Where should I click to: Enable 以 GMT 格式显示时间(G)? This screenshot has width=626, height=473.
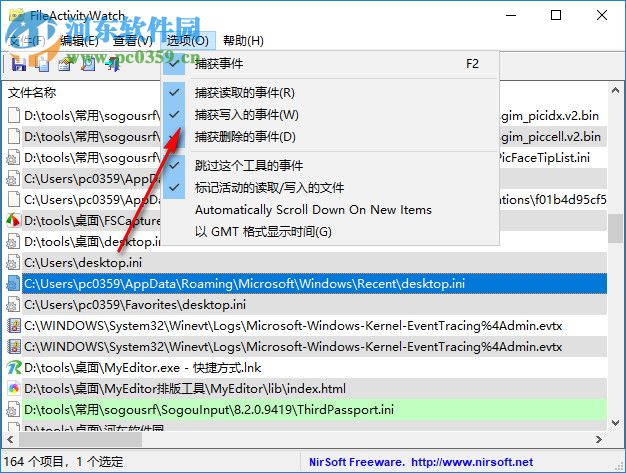pyautogui.click(x=331, y=232)
